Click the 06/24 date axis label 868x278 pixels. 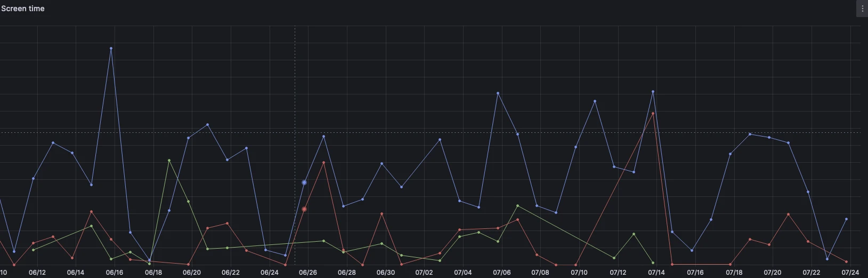coord(270,272)
